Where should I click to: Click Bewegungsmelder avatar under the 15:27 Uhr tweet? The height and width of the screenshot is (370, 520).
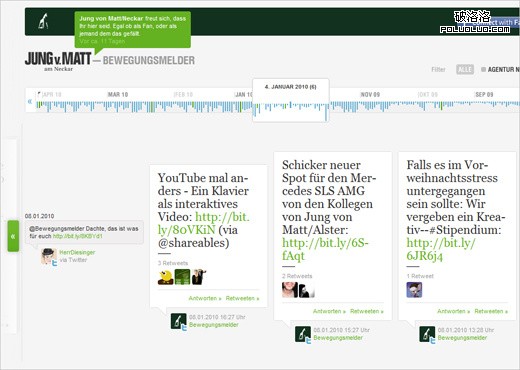[x=303, y=334]
